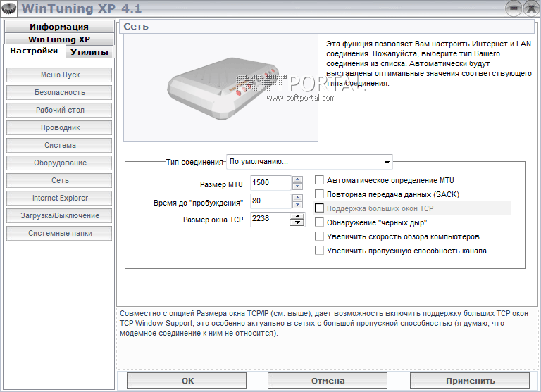The height and width of the screenshot is (392, 541).
Task: Close the WinTuning XP window
Action: point(531,8)
